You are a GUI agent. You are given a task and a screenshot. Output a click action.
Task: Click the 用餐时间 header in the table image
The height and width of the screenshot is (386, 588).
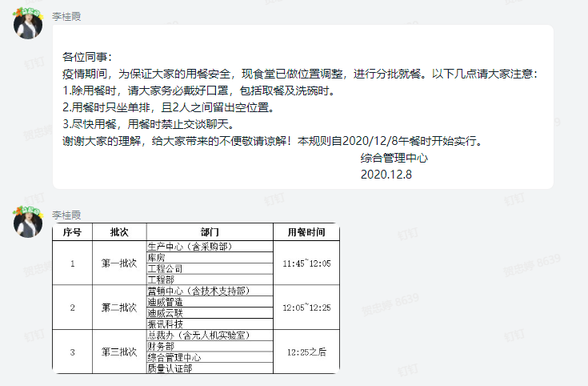click(306, 232)
